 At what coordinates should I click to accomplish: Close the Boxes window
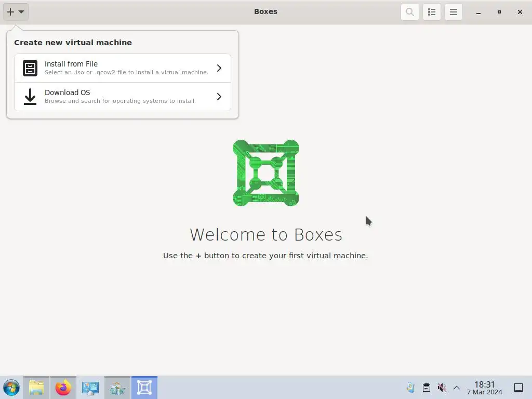click(520, 12)
